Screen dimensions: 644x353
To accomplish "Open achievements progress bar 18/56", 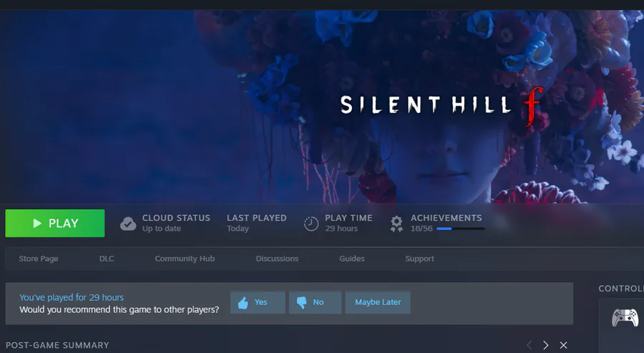I will tap(460, 229).
